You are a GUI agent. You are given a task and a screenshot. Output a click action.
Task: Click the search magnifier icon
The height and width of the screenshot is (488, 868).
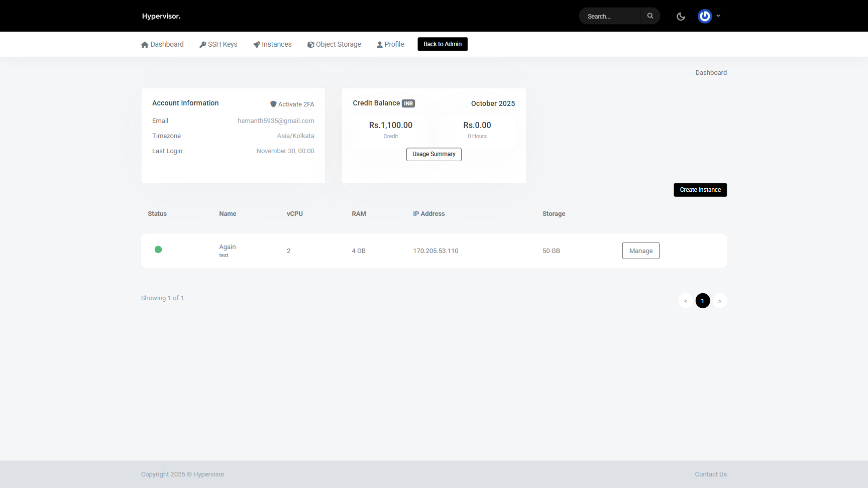pos(650,16)
